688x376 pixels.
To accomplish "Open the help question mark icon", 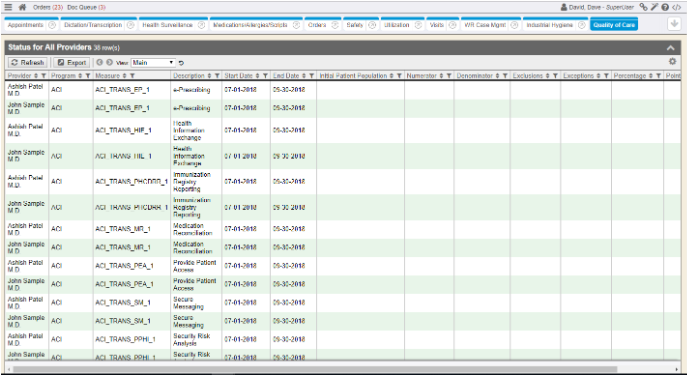I will [x=665, y=7].
